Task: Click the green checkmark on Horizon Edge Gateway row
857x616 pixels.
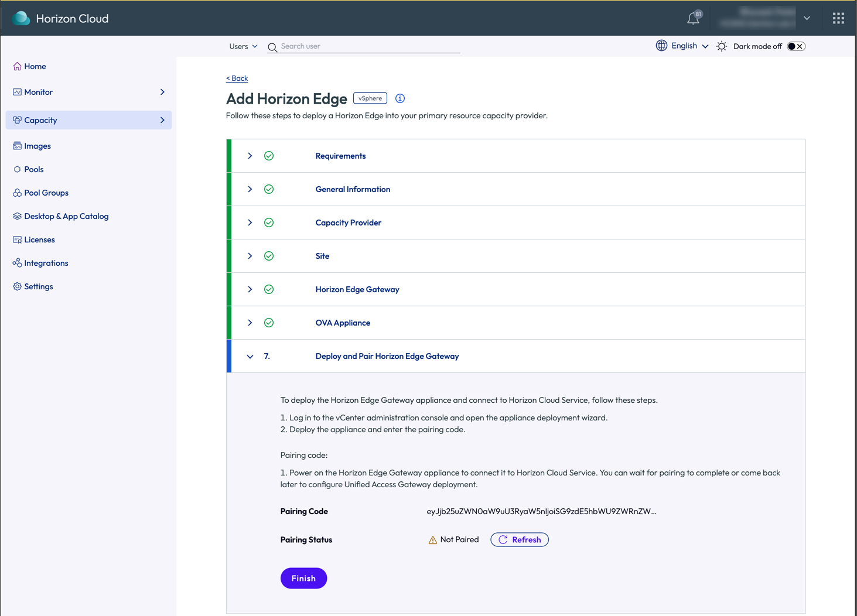Action: [269, 289]
